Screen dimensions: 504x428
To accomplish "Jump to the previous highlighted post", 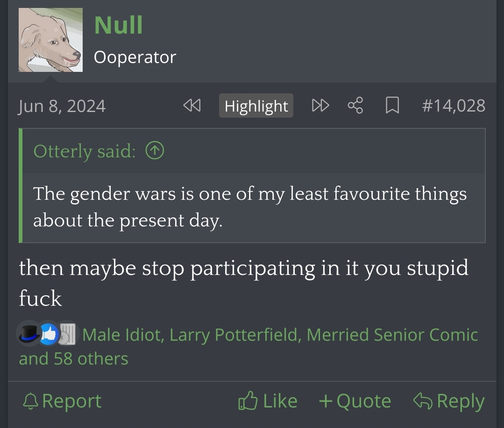I will [192, 106].
